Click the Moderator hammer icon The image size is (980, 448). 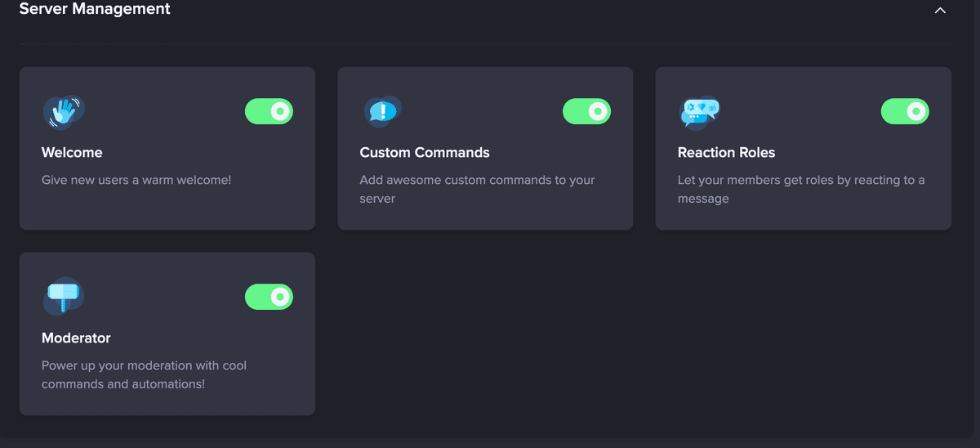point(64,296)
